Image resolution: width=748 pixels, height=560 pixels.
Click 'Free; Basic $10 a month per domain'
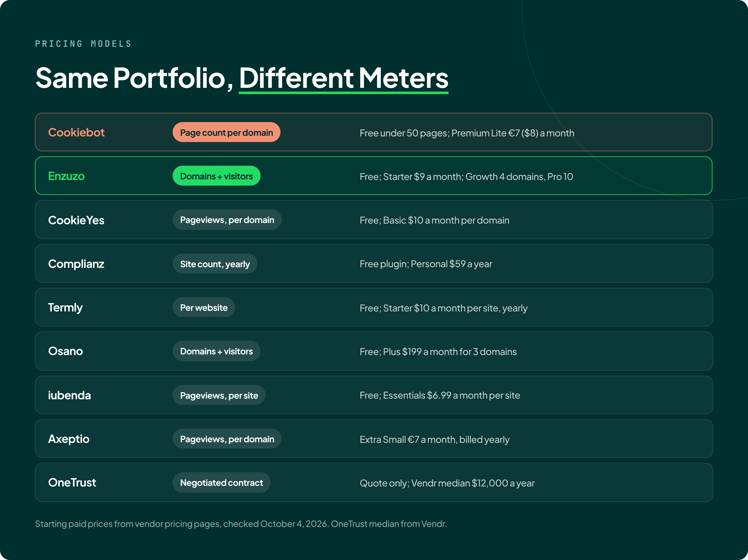click(434, 220)
